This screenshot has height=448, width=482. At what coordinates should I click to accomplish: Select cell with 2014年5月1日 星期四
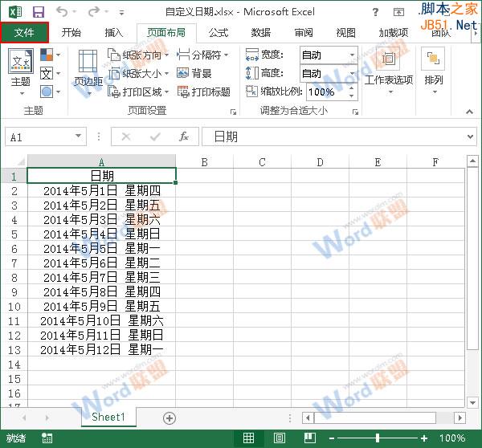[x=101, y=191]
